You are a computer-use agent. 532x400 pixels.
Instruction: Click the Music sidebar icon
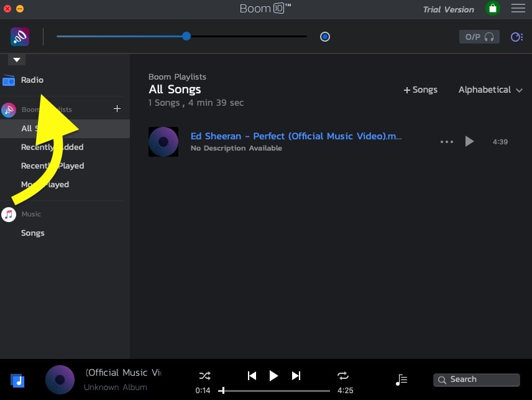(x=9, y=214)
